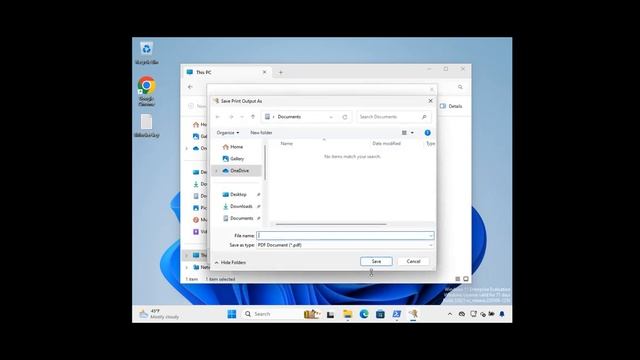Image resolution: width=640 pixels, height=360 pixels.
Task: Click the Documents breadcrumb in address bar
Action: point(289,117)
